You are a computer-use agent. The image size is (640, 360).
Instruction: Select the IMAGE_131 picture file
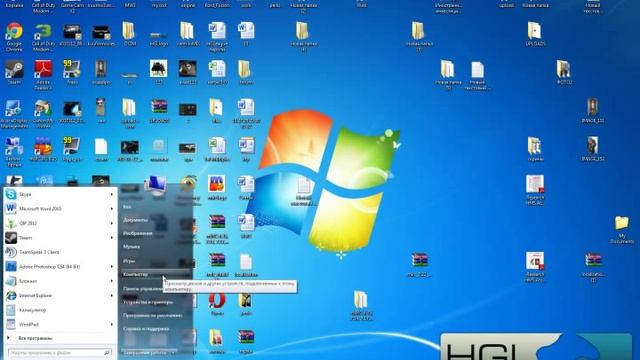tap(593, 111)
